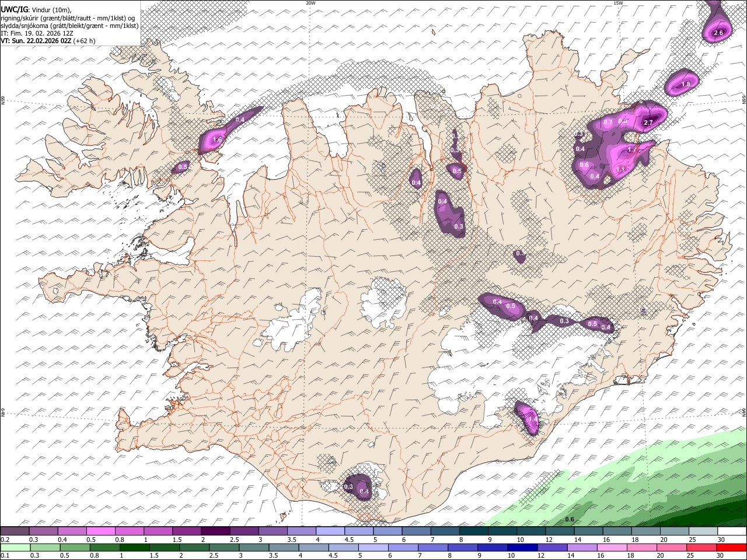
Task: Click the 2.6 precipitation value label
Action: [x=718, y=33]
